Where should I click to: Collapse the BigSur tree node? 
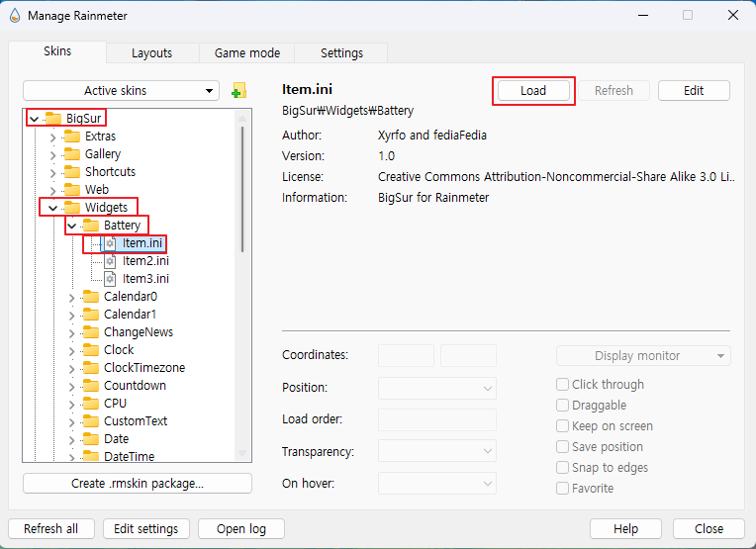[35, 119]
